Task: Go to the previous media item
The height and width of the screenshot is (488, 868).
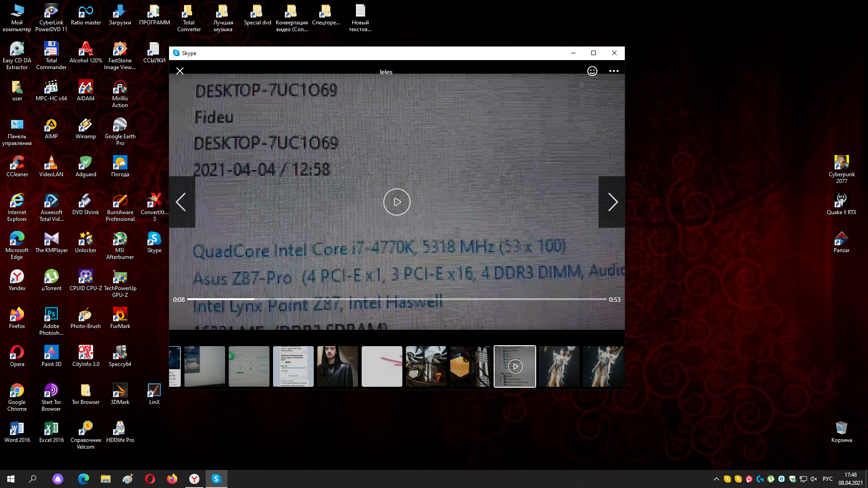Action: pyautogui.click(x=181, y=202)
